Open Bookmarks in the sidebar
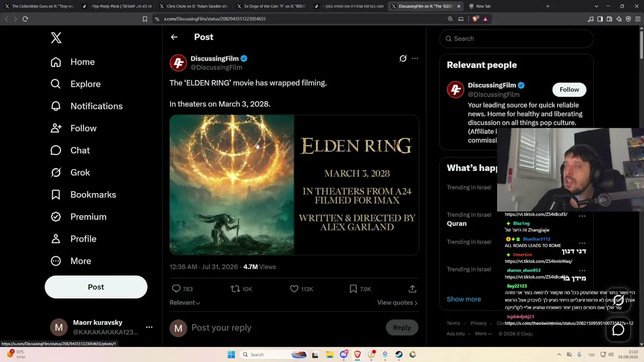The image size is (644, 362). pos(83,195)
